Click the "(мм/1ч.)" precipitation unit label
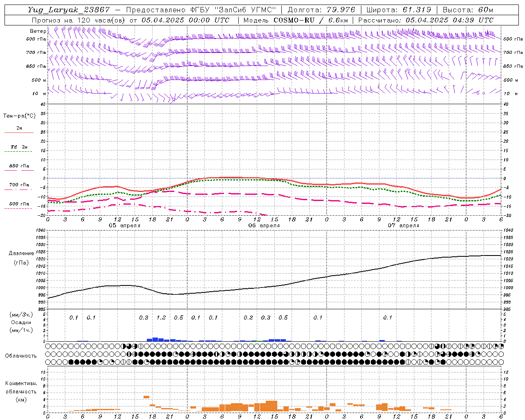 click(21, 330)
